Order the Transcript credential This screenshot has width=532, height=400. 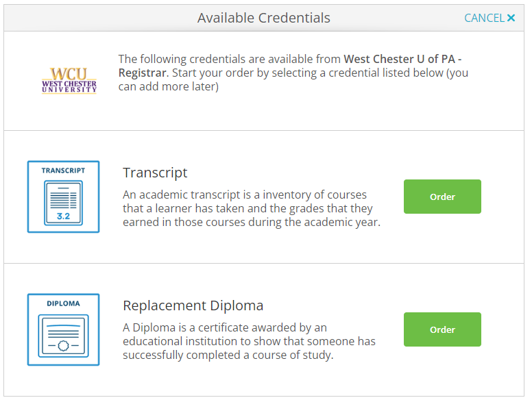pyautogui.click(x=442, y=197)
